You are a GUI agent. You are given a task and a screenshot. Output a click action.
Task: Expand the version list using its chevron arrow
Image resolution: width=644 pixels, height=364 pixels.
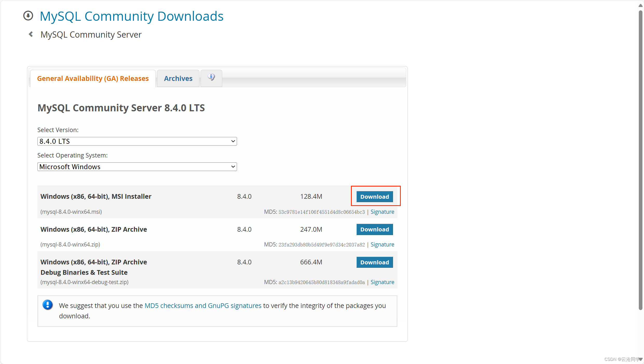coord(233,141)
